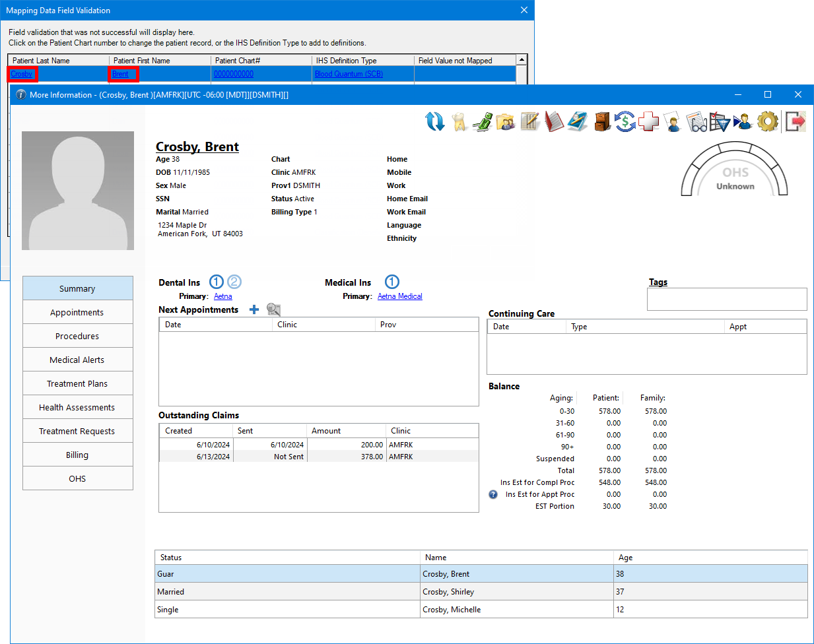
Task: Click the dollar sign refresh icon
Action: pyautogui.click(x=625, y=121)
